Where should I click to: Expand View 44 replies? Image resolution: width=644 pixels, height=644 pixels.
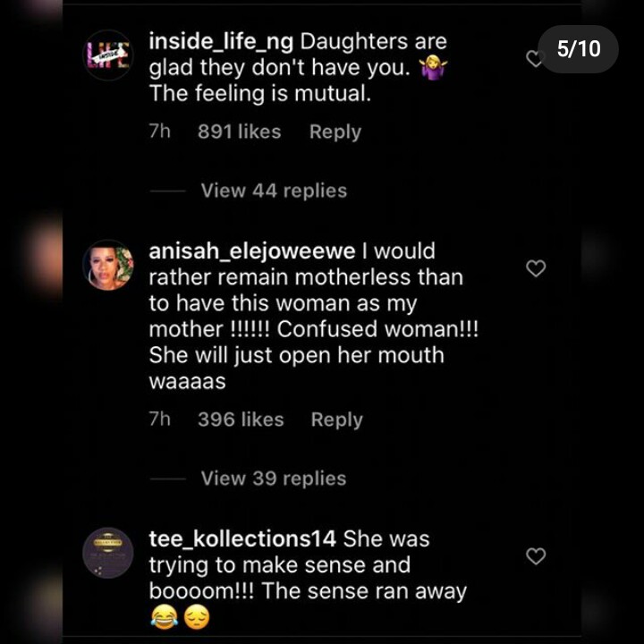[x=274, y=191]
